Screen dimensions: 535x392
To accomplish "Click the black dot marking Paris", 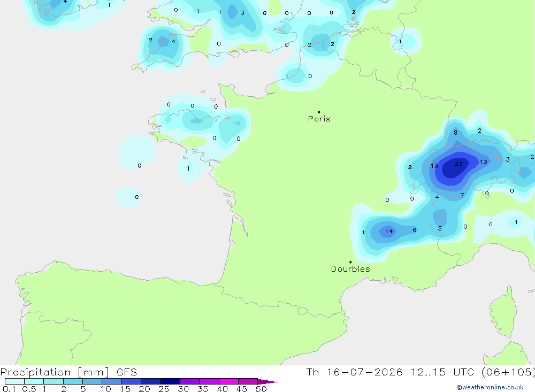I will click(x=319, y=112).
